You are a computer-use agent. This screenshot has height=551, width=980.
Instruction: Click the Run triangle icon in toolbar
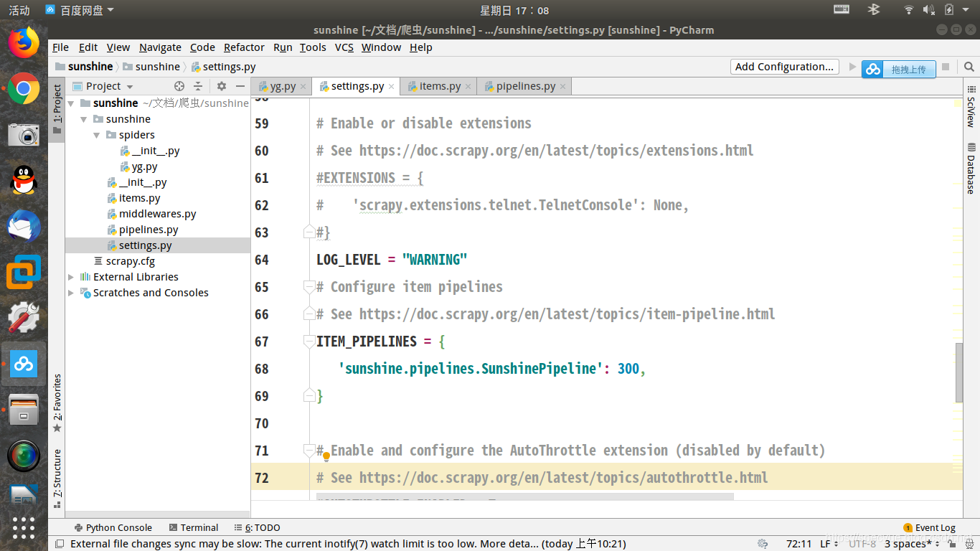point(852,67)
